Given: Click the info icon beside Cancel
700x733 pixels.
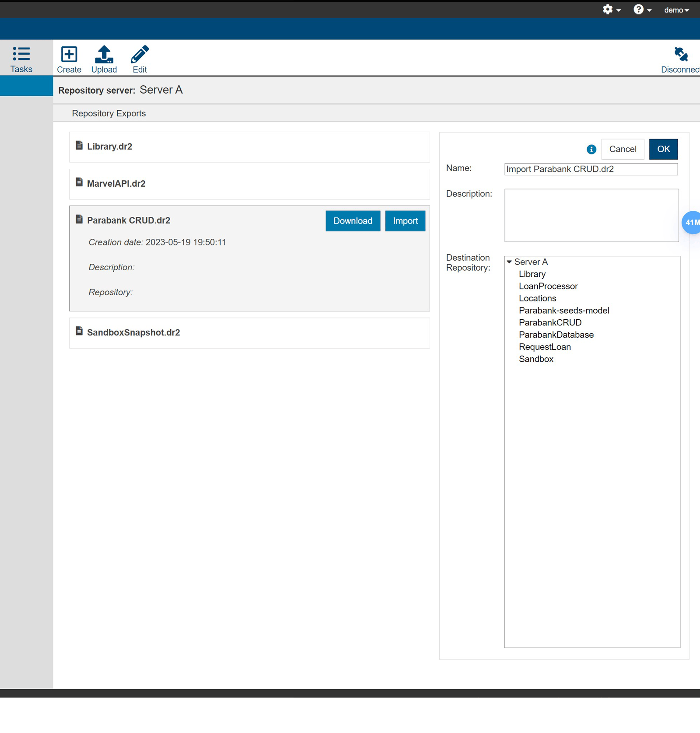Looking at the screenshot, I should click(x=591, y=149).
